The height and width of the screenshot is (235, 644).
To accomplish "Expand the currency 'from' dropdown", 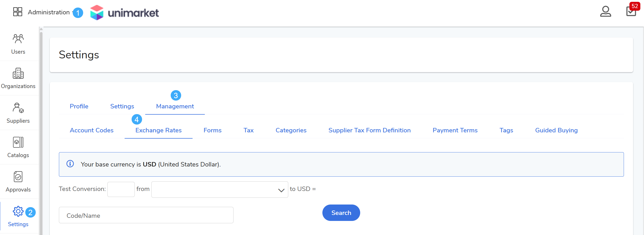I will [219, 190].
